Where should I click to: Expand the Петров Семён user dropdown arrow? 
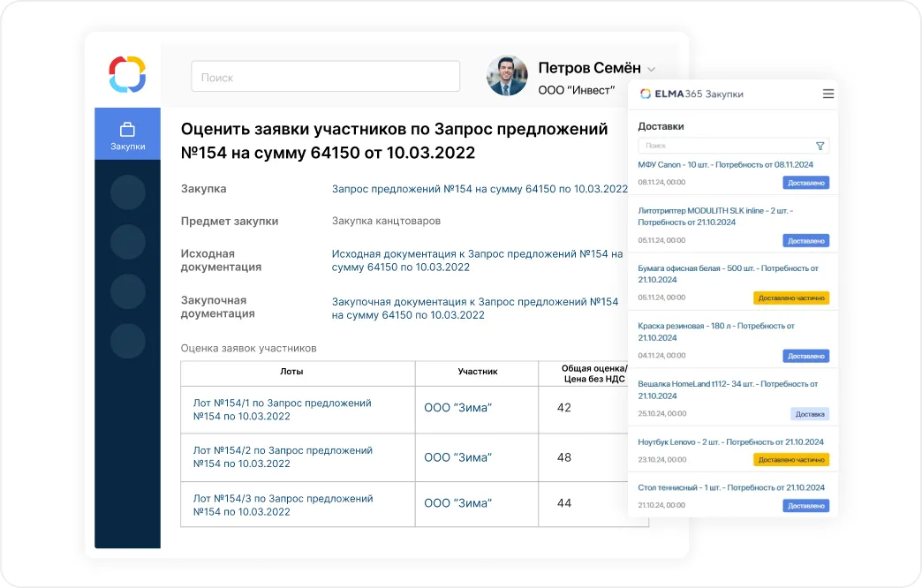click(652, 69)
